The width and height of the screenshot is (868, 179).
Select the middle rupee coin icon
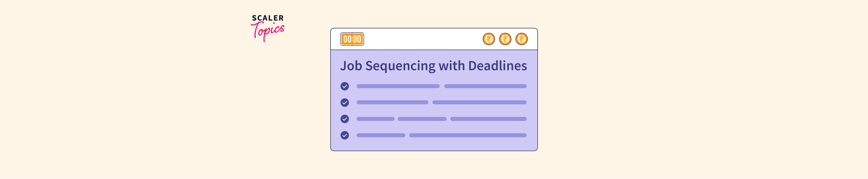[x=505, y=39]
